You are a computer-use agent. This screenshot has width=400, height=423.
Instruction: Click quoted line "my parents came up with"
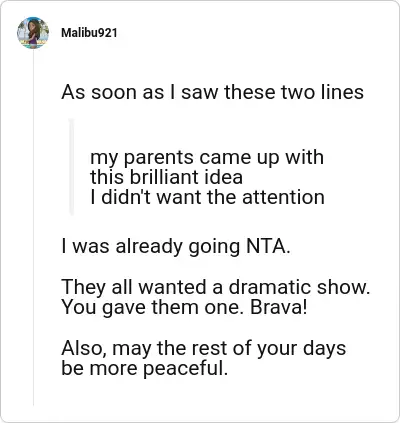click(207, 158)
